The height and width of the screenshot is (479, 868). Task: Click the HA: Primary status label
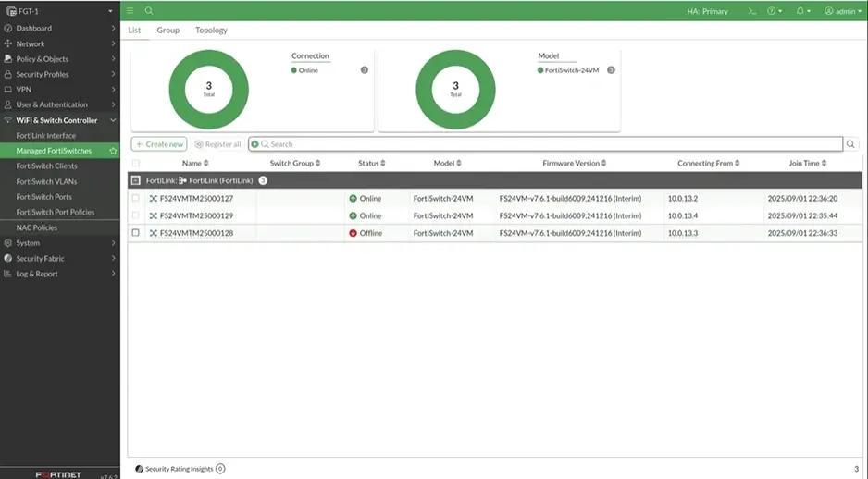[708, 11]
